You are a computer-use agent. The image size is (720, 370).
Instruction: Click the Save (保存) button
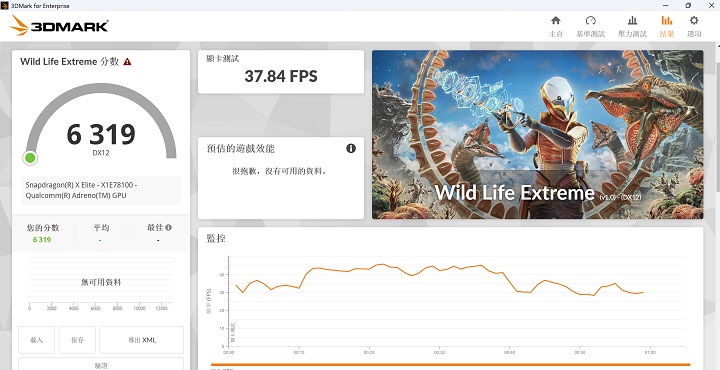(77, 340)
